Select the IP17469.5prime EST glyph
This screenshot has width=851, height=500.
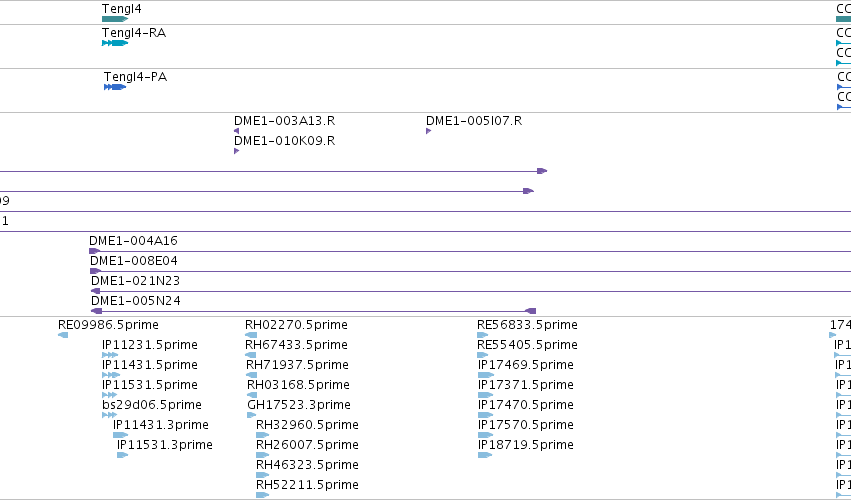[486, 375]
